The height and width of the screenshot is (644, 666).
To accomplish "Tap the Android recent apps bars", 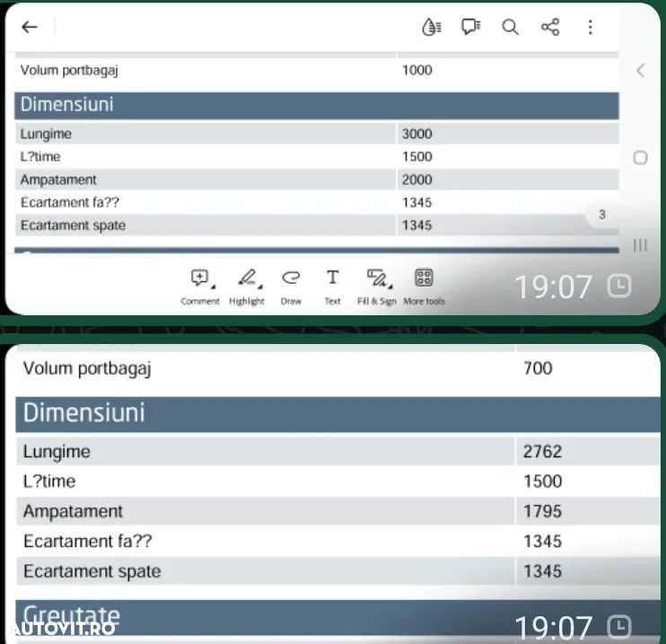I will 640,245.
